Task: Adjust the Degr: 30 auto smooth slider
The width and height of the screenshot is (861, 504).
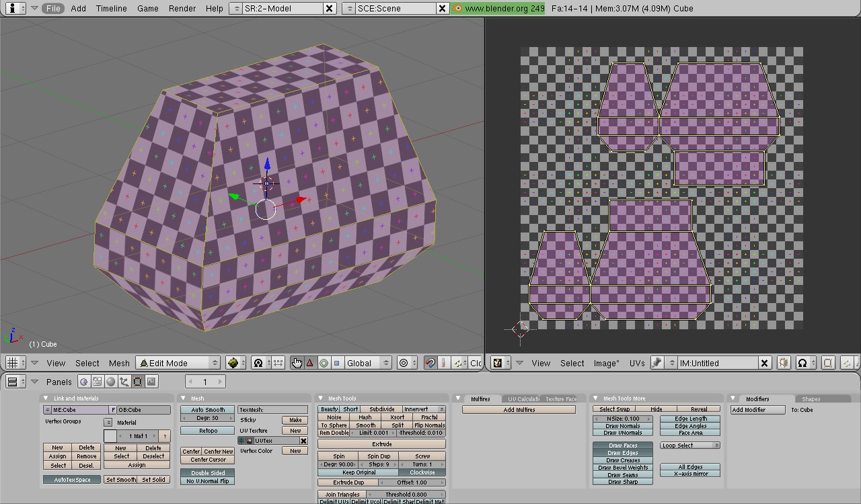Action: coord(208,418)
